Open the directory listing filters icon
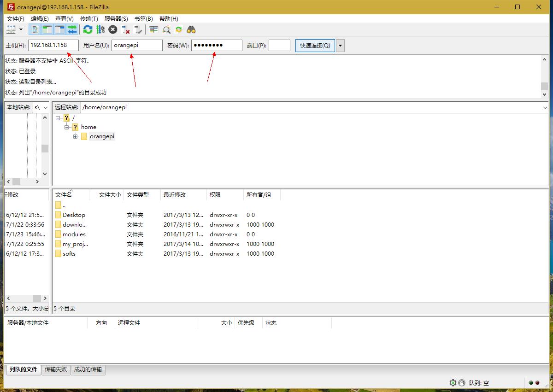The height and width of the screenshot is (392, 553). [x=153, y=29]
